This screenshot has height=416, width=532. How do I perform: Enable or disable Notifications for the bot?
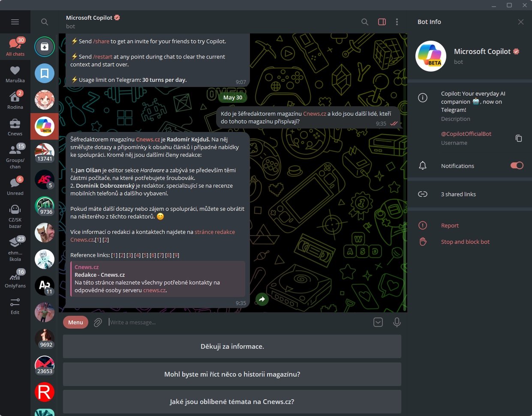[517, 165]
